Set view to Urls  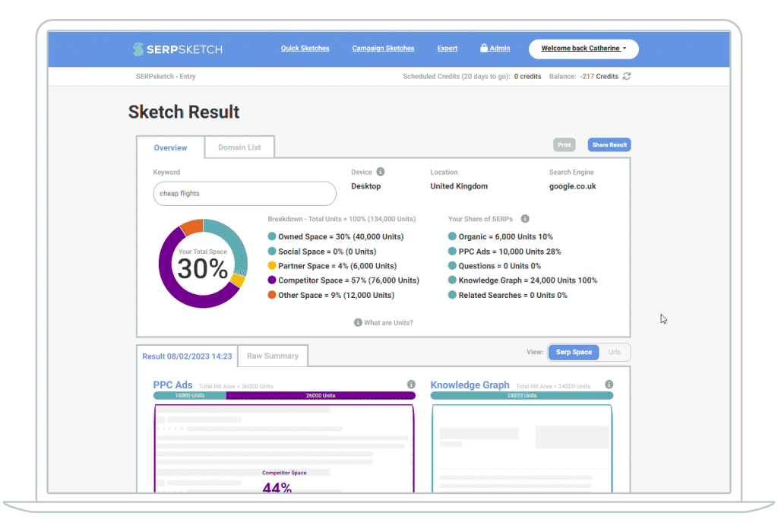(614, 352)
